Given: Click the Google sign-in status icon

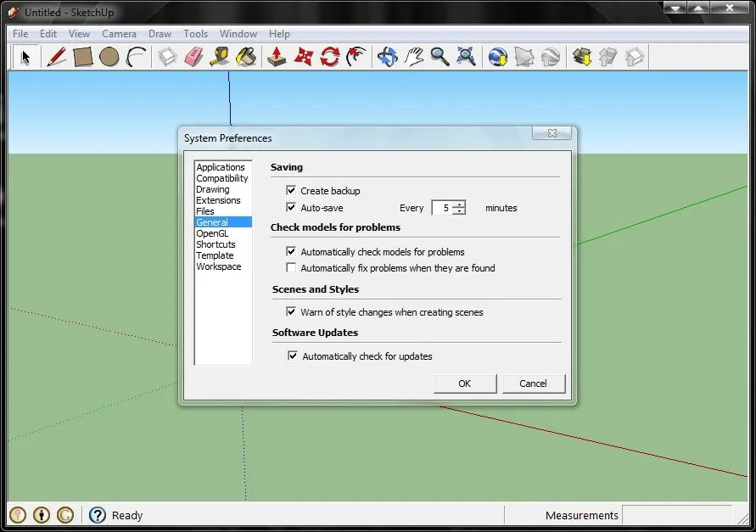Looking at the screenshot, I should (x=65, y=515).
